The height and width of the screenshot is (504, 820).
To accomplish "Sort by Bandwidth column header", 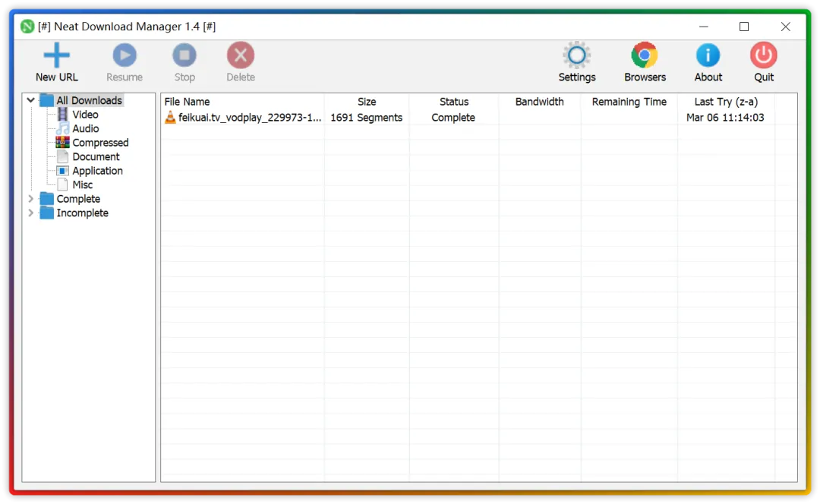I will pyautogui.click(x=540, y=102).
